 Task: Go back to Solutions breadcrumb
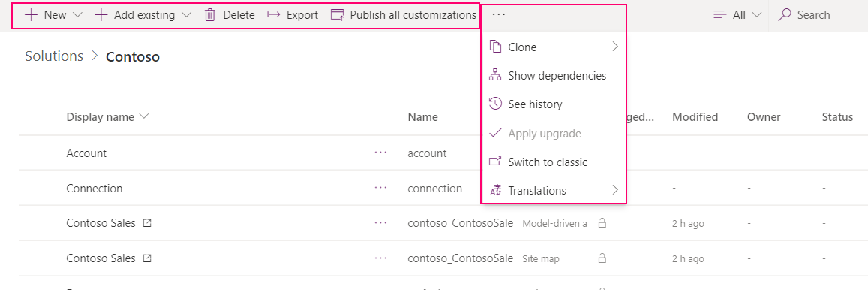point(54,56)
